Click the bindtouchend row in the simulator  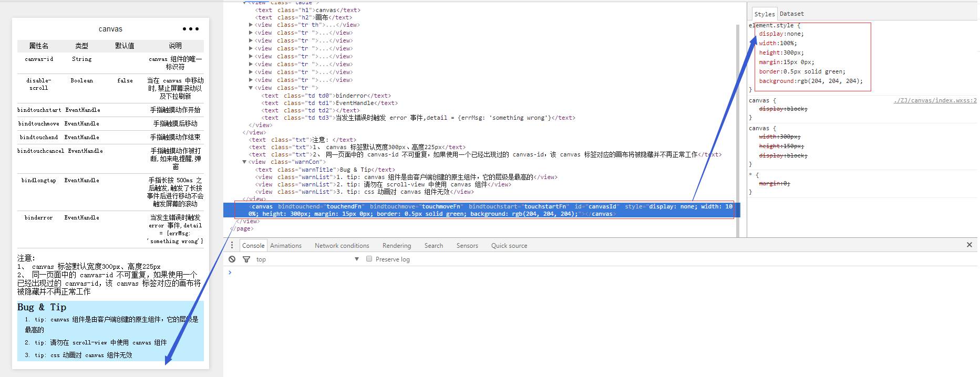pos(110,137)
